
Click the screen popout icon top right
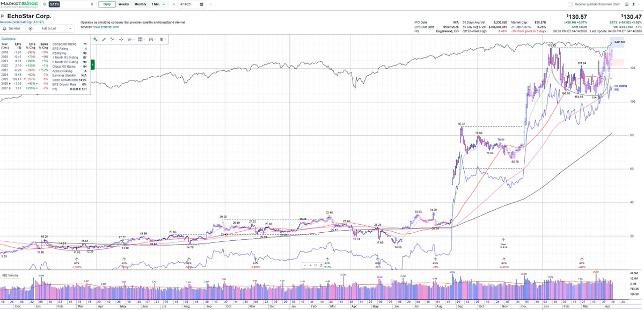(626, 4)
